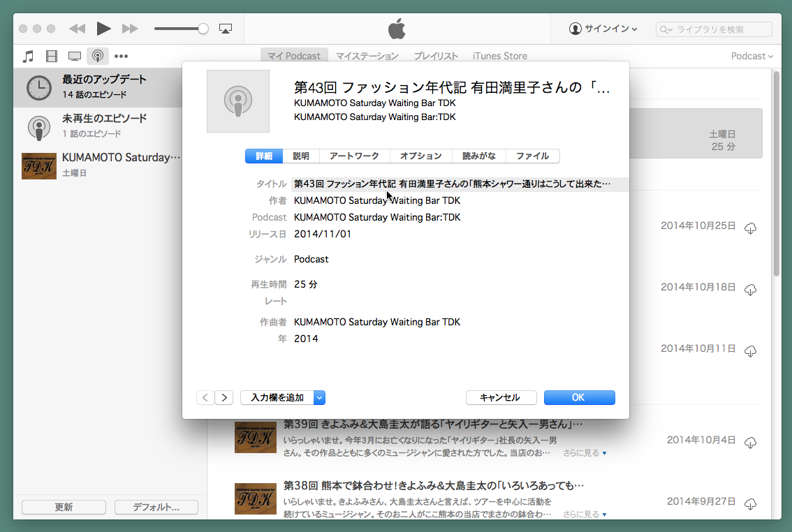Viewport: 792px width, 532px height.
Task: Click the タイトル field value
Action: tap(460, 184)
